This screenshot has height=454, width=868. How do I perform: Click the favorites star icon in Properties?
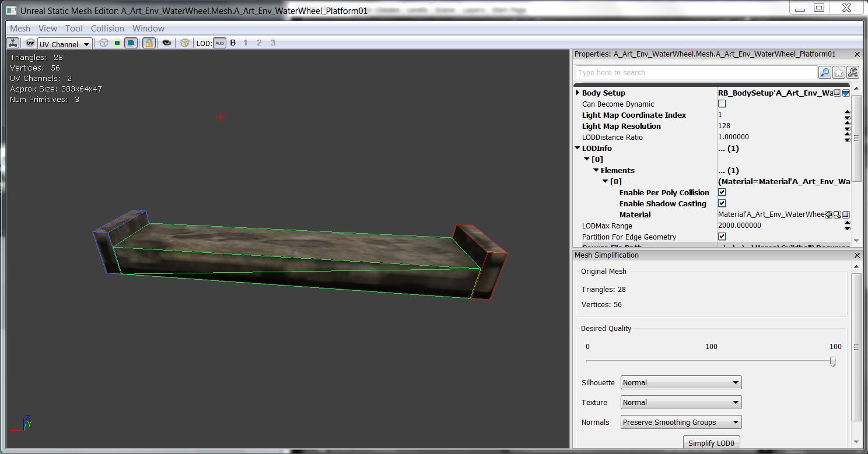pos(839,72)
